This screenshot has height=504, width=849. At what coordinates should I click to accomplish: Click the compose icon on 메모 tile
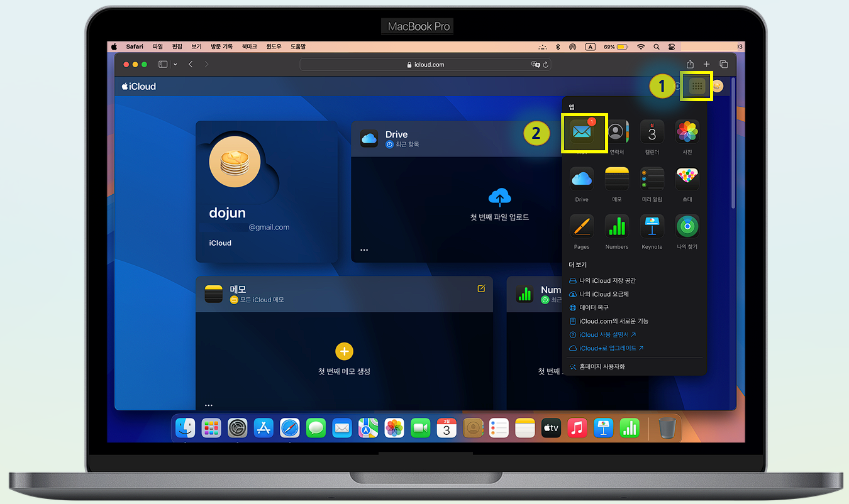point(481,288)
